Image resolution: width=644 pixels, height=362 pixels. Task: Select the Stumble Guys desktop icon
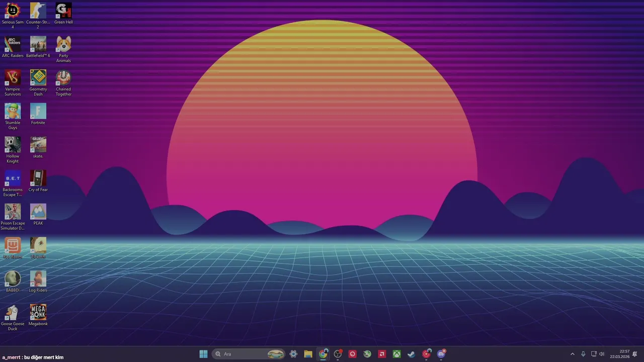(13, 116)
